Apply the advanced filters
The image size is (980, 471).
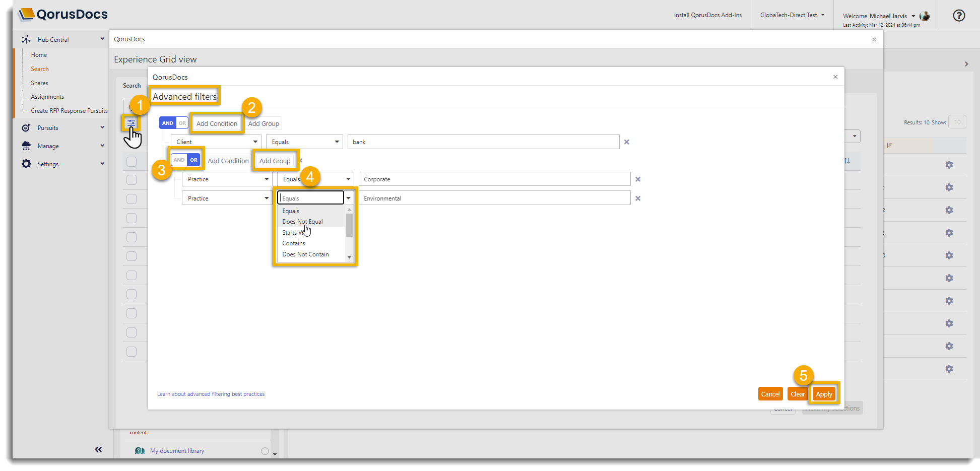824,394
